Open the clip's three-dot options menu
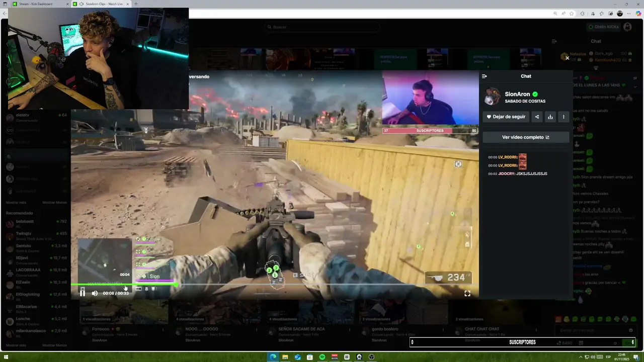Screen dimensions: 644x362 (563, 117)
